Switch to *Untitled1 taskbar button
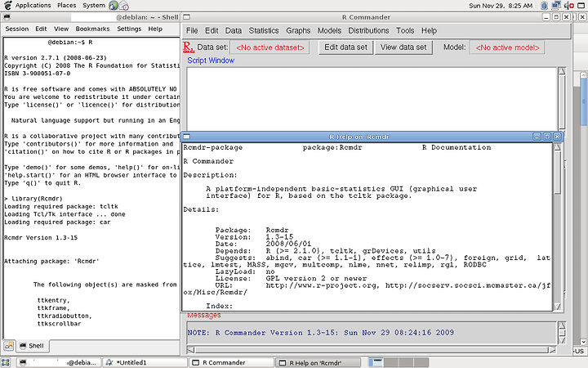This screenshot has height=368, width=588. pyautogui.click(x=145, y=363)
